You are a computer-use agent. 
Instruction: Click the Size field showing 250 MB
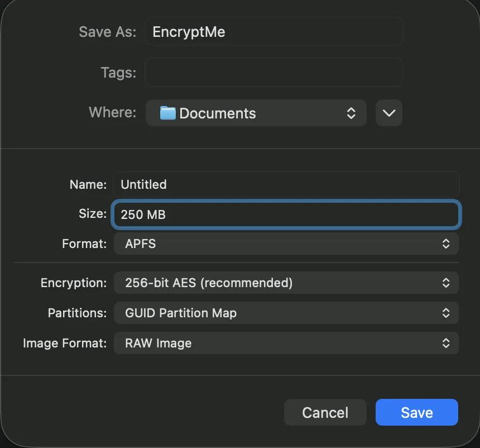point(286,214)
